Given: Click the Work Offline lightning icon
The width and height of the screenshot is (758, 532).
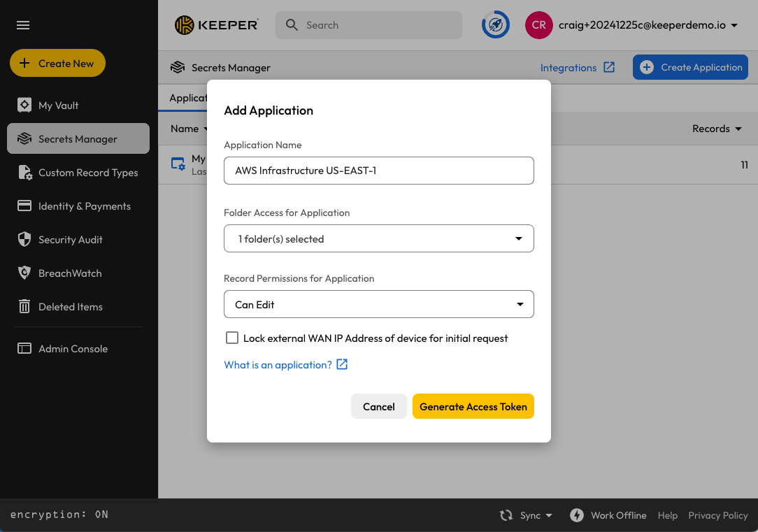Looking at the screenshot, I should tap(577, 515).
